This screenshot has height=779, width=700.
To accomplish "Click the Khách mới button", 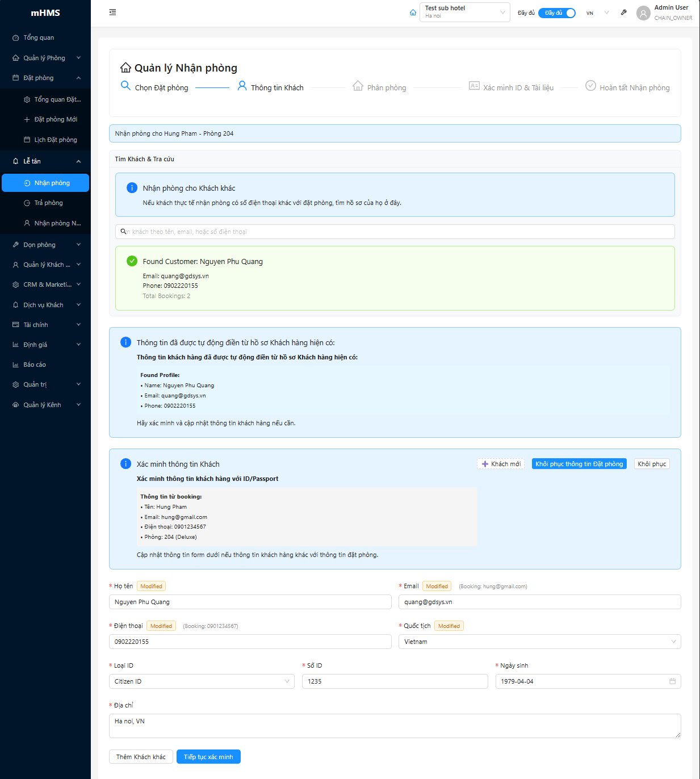I will coord(501,464).
